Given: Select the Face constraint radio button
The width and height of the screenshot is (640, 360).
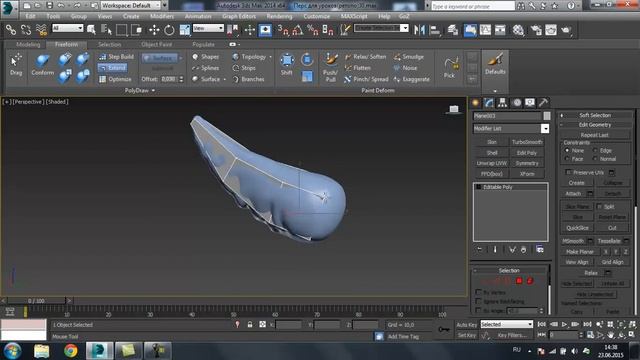Looking at the screenshot, I should (x=567, y=159).
